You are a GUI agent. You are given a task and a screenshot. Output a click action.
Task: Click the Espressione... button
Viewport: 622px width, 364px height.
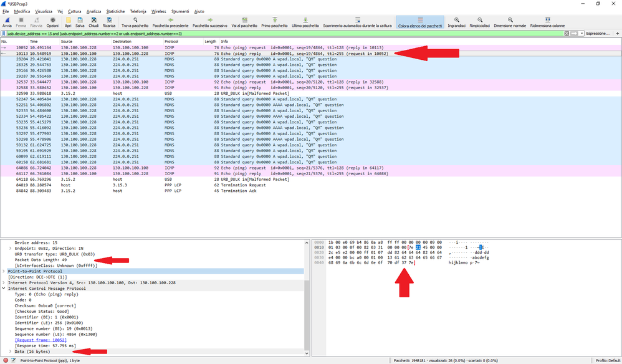coord(598,34)
